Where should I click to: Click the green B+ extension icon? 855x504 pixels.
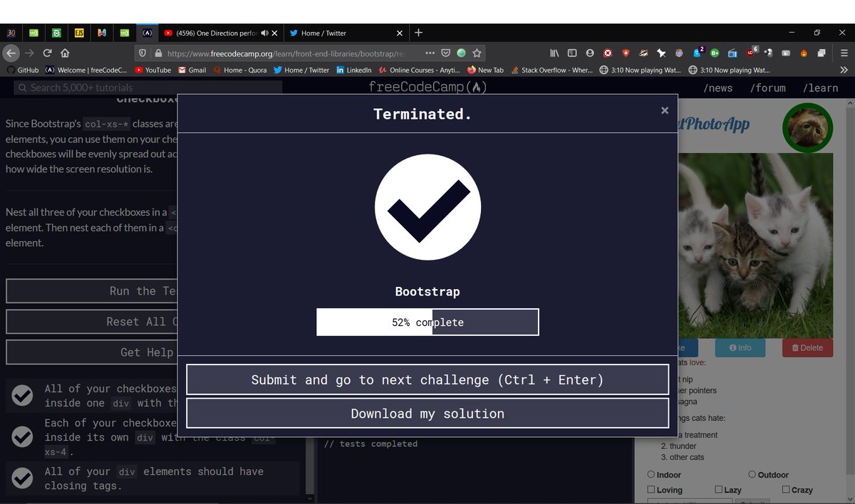tap(714, 53)
